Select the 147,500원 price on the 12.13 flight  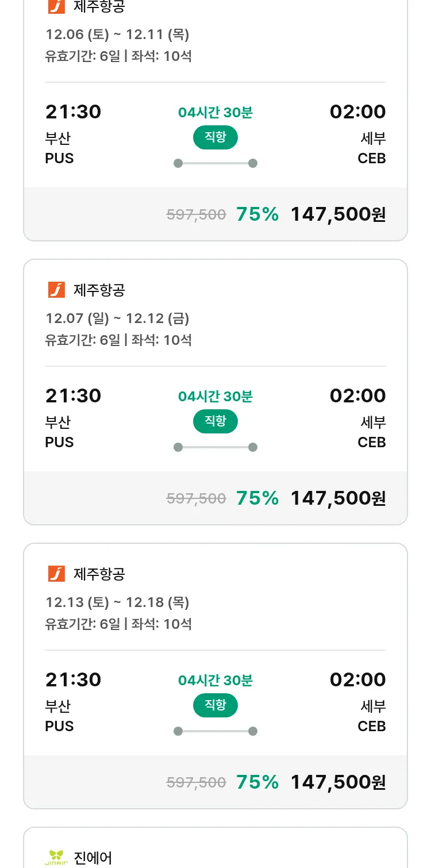pos(338,782)
